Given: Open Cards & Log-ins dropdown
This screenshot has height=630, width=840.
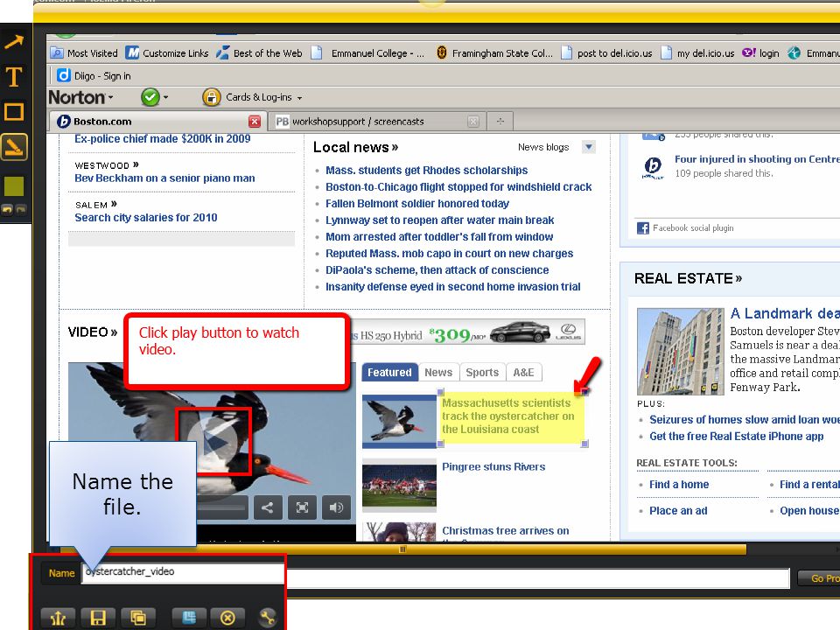Looking at the screenshot, I should [x=253, y=97].
